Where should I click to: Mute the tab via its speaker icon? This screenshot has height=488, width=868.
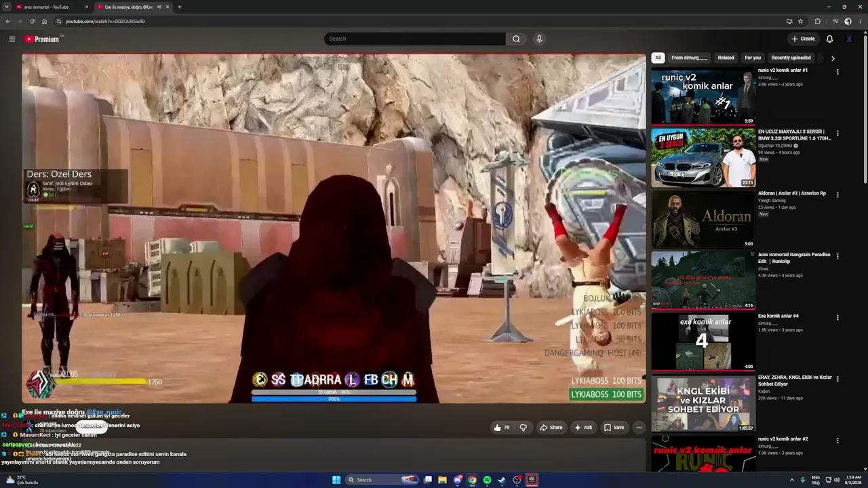point(159,7)
